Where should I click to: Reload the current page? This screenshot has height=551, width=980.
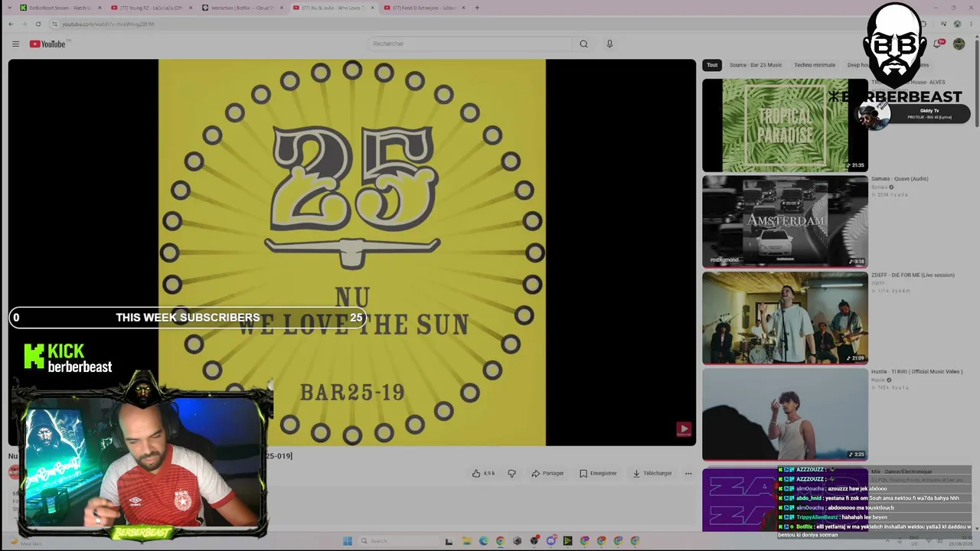(x=38, y=24)
